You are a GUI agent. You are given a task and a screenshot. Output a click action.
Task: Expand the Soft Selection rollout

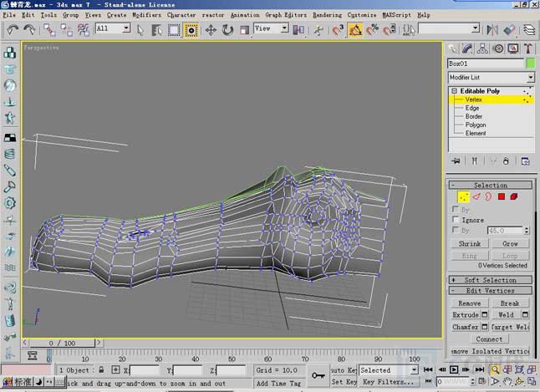coord(490,280)
